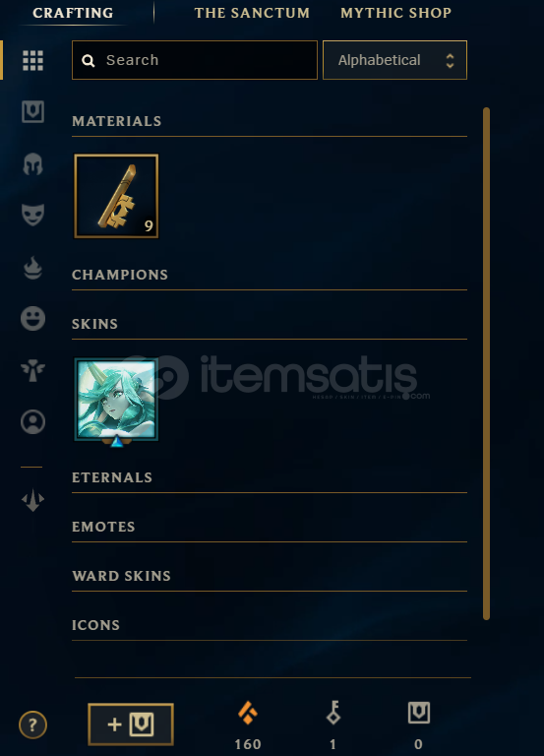This screenshot has height=756, width=544.
Task: Click the add chest purchase button
Action: coord(131,724)
